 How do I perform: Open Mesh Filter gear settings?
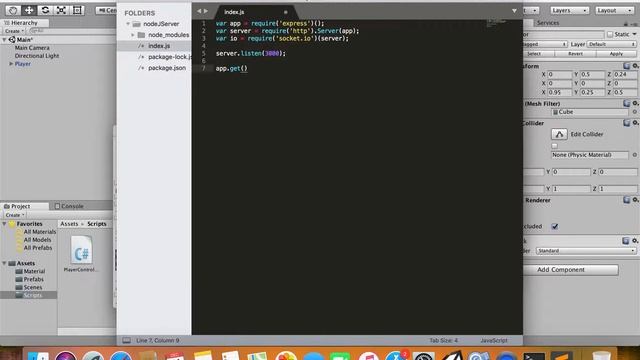click(x=636, y=103)
